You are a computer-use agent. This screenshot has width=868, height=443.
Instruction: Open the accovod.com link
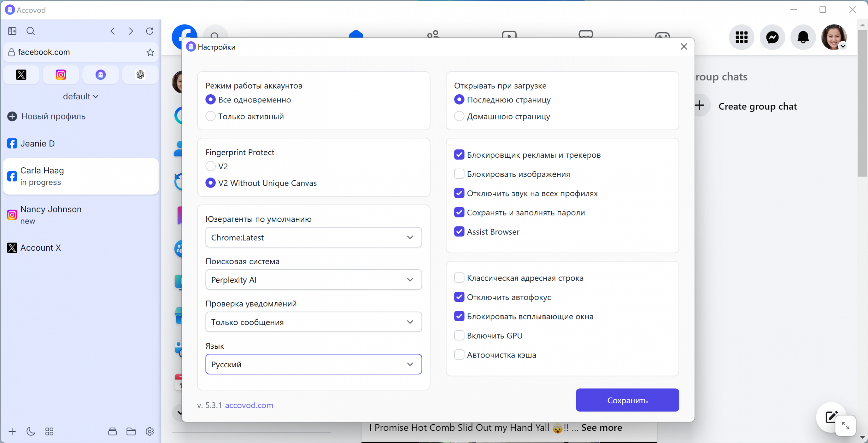pyautogui.click(x=249, y=405)
